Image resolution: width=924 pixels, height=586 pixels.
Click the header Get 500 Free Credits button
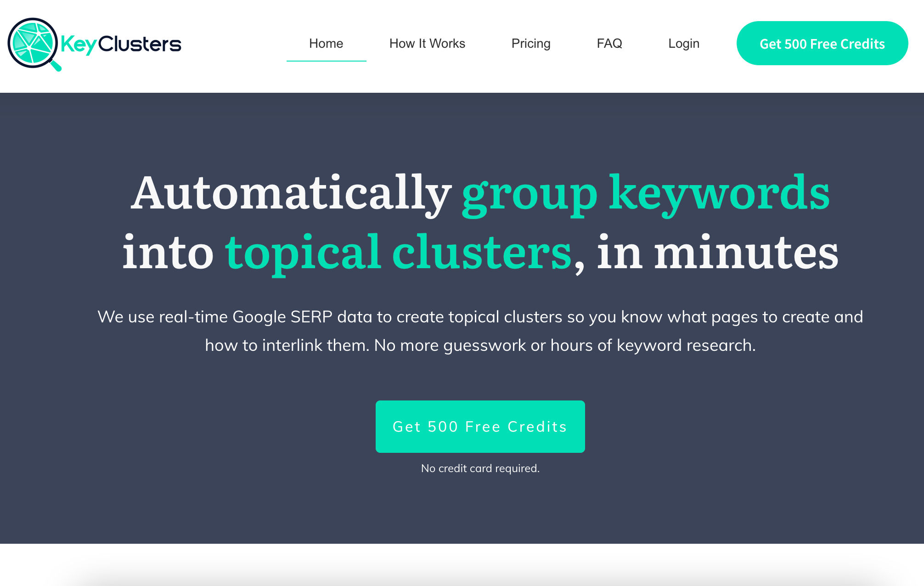pos(822,43)
